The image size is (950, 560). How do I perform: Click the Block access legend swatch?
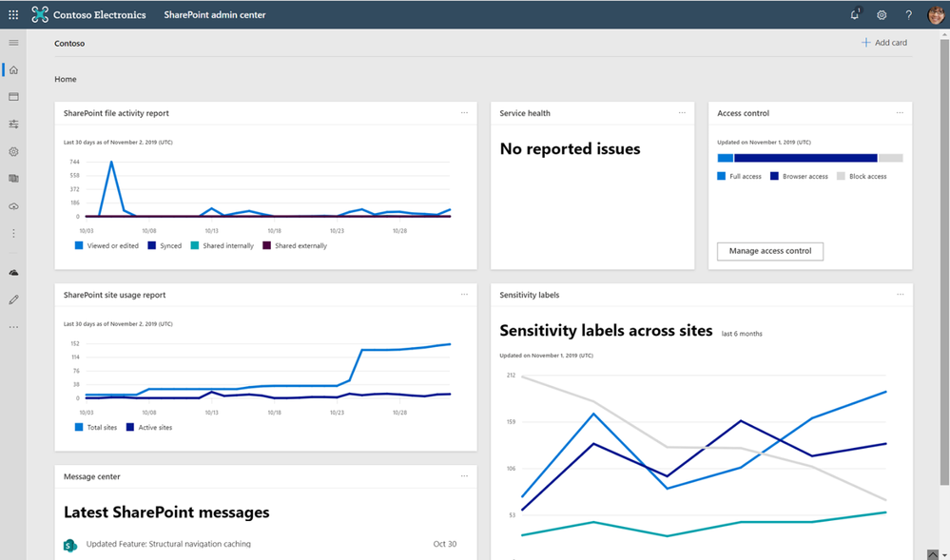[x=841, y=176]
